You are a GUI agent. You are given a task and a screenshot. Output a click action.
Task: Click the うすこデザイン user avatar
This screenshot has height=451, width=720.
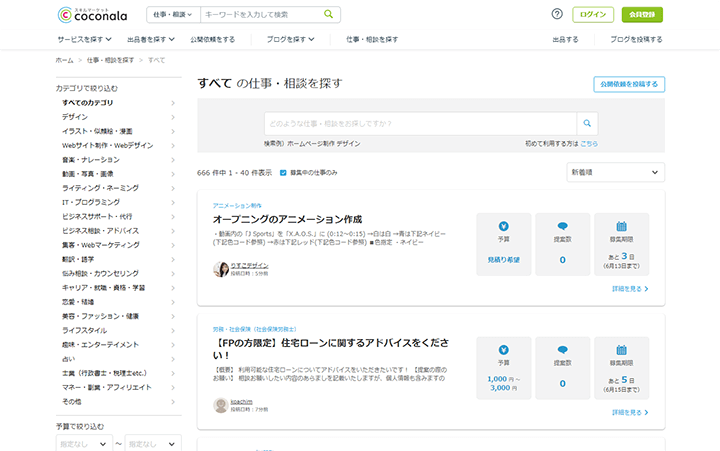coord(221,269)
